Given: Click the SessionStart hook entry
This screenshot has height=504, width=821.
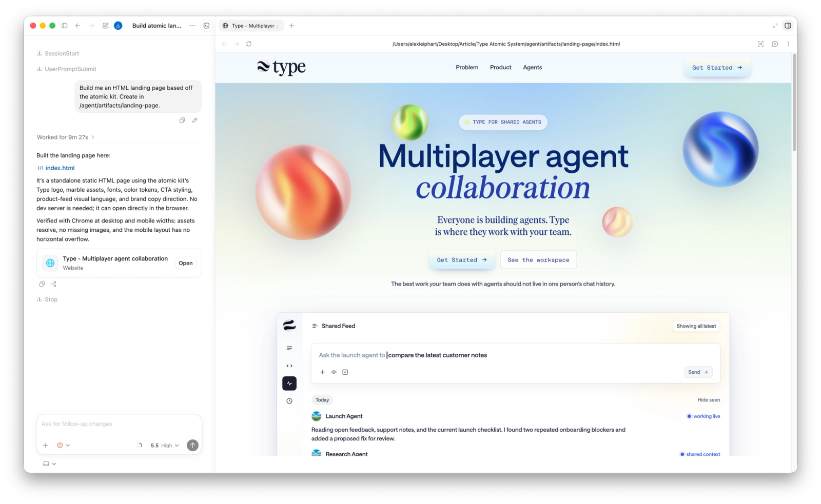Looking at the screenshot, I should (x=58, y=54).
